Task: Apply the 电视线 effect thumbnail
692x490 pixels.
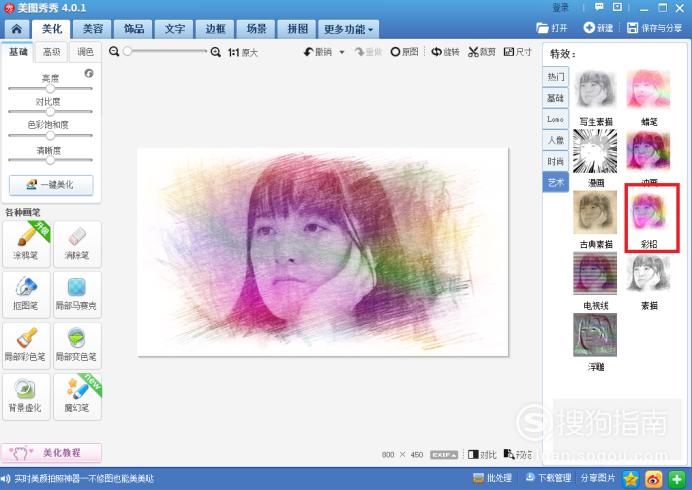Action: [595, 274]
